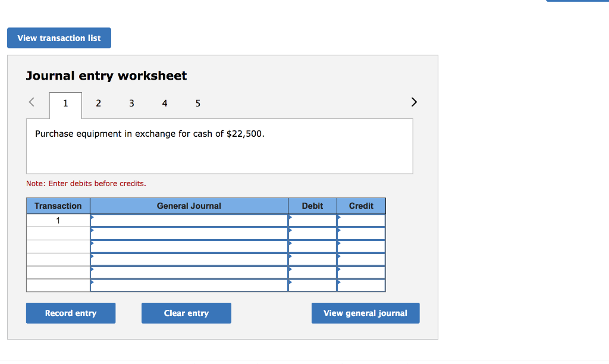Select transaction tab 3
Screen dimensions: 609x364
[x=131, y=103]
